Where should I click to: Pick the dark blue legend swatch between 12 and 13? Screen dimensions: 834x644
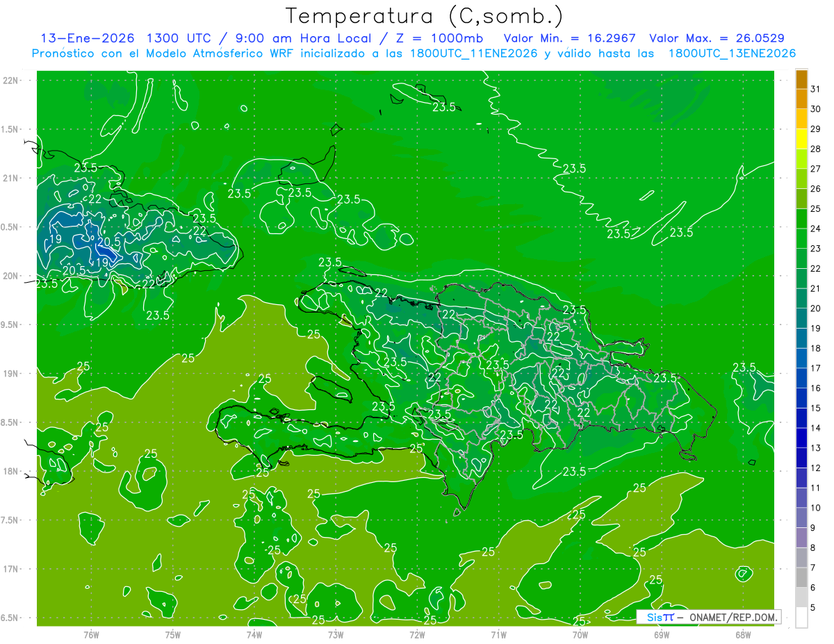click(801, 458)
